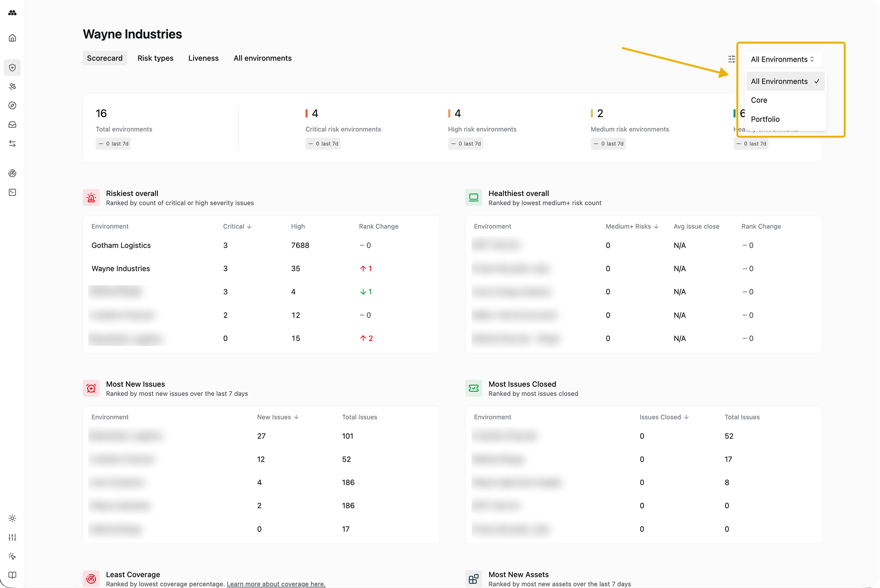Toggle the sun theme icon in sidebar
This screenshot has height=588, width=880.
[12, 518]
